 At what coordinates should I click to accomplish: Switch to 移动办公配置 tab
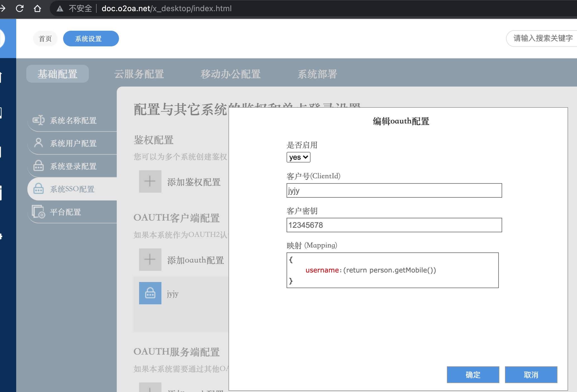[x=230, y=74]
